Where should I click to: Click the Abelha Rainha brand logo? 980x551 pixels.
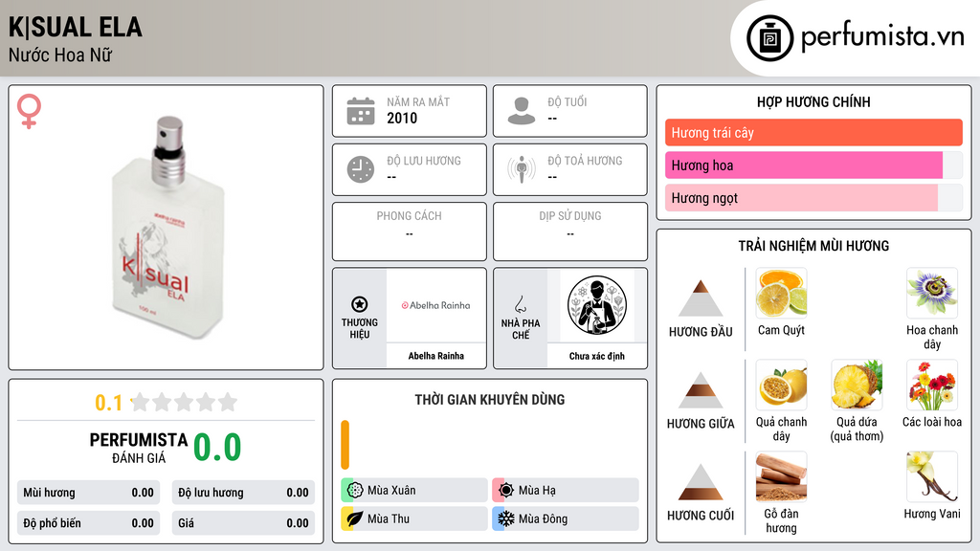pos(435,305)
